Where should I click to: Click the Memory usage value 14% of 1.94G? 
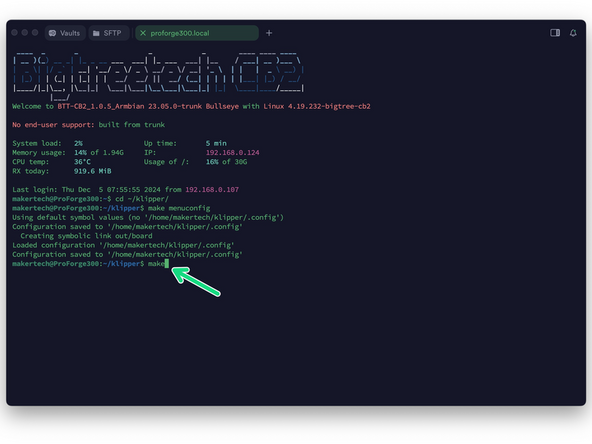(99, 153)
